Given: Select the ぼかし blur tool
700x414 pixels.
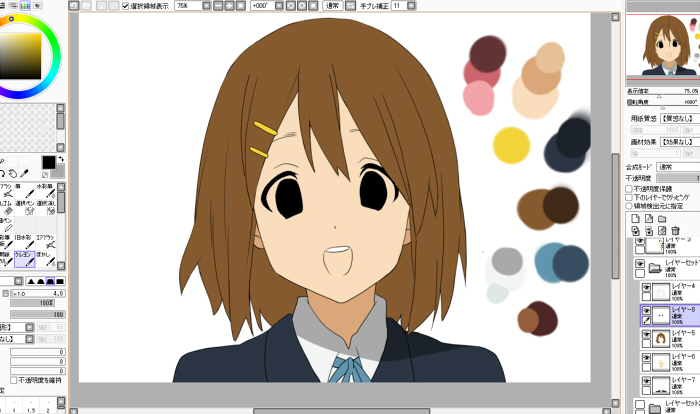Looking at the screenshot, I should pos(46,259).
